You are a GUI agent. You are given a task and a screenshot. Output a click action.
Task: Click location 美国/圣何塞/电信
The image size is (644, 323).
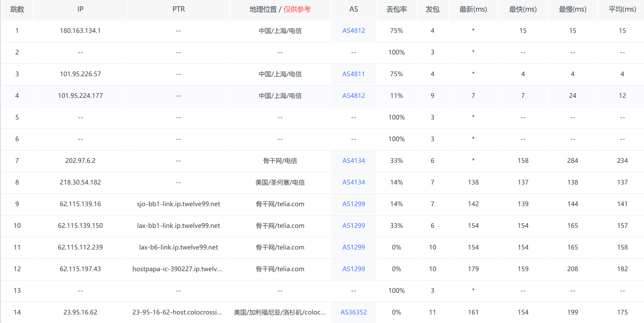coord(280,182)
